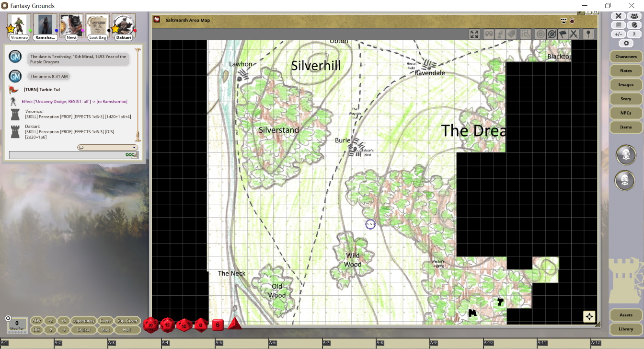The height and width of the screenshot is (349, 644).
Task: Click the chat text entry field
Action: (x=67, y=155)
